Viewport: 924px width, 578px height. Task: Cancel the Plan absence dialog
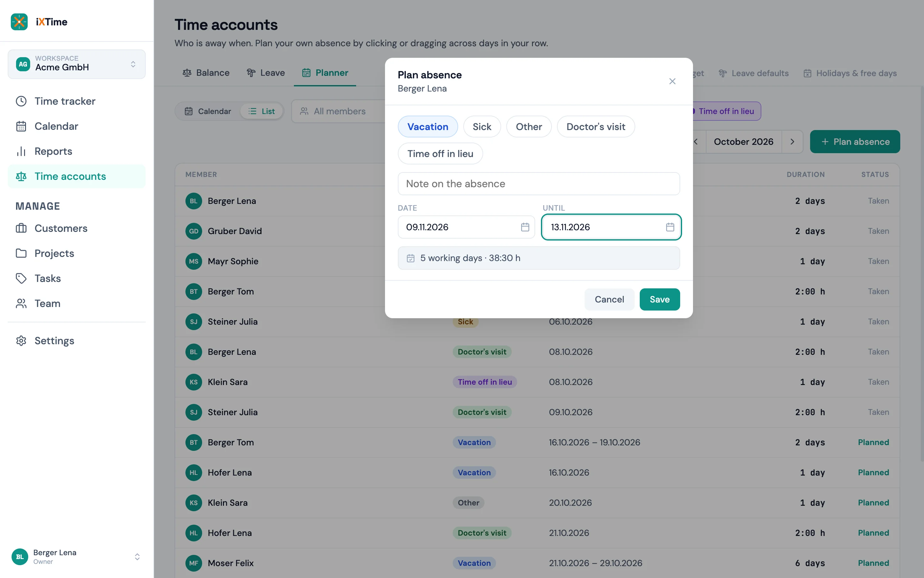(x=609, y=299)
